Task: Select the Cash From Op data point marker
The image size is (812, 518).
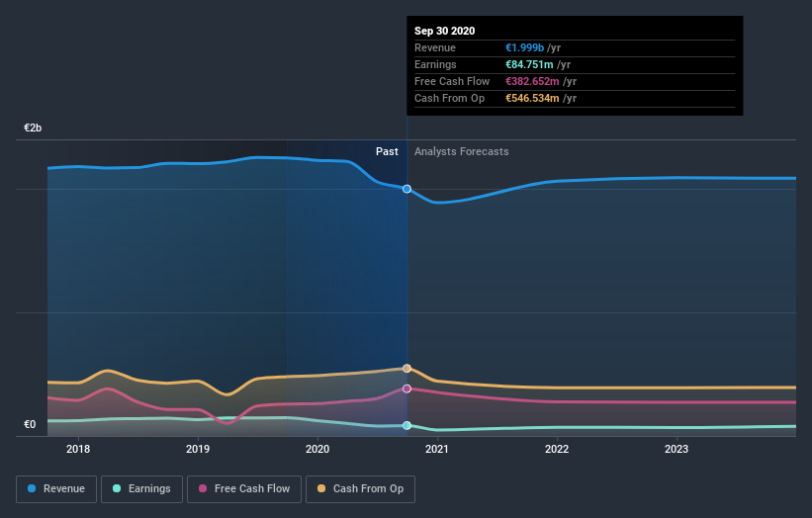Action: point(407,369)
